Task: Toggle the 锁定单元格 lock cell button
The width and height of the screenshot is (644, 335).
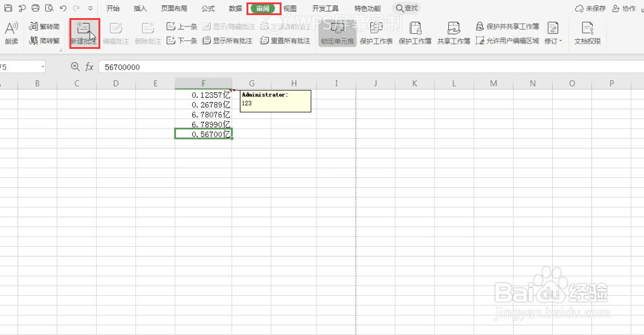Action: (x=337, y=33)
